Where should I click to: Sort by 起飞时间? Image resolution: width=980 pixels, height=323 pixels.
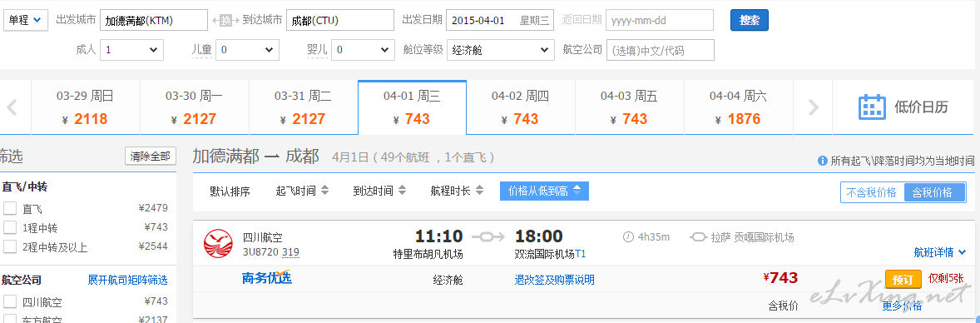(x=303, y=191)
